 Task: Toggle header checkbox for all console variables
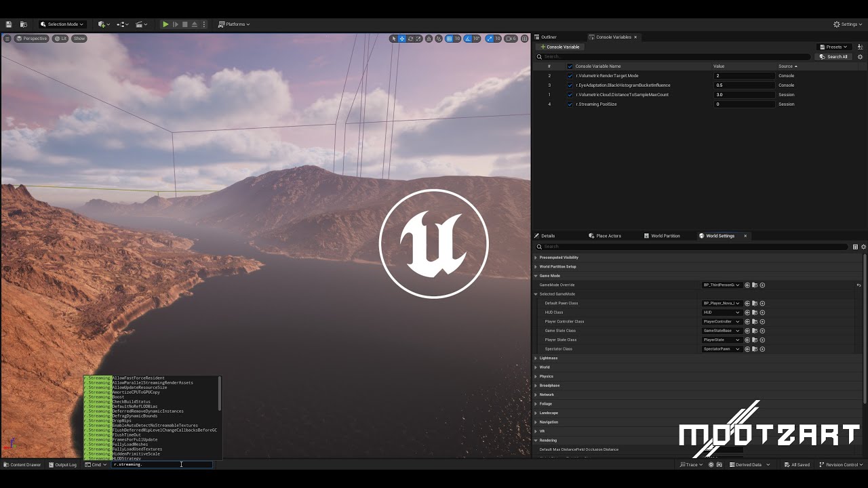570,66
